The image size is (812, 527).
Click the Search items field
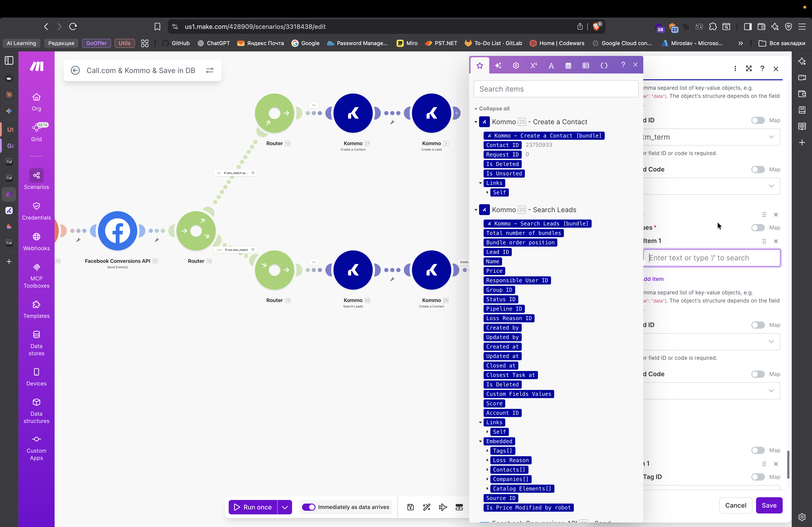click(556, 89)
